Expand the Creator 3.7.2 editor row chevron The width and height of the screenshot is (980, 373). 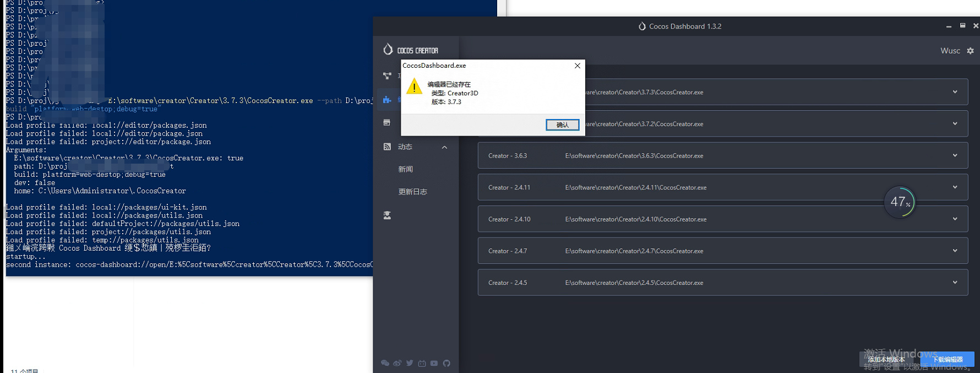[x=955, y=123]
